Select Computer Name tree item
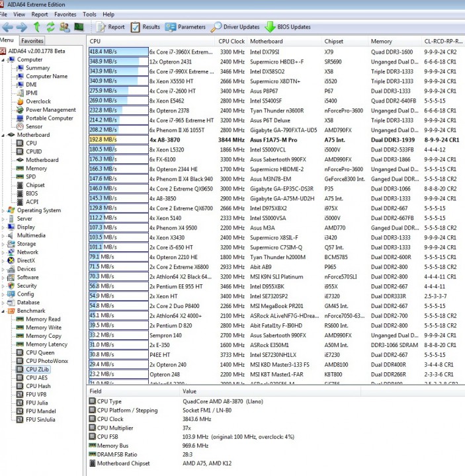Viewport: 465px width, 476px height. coord(46,77)
